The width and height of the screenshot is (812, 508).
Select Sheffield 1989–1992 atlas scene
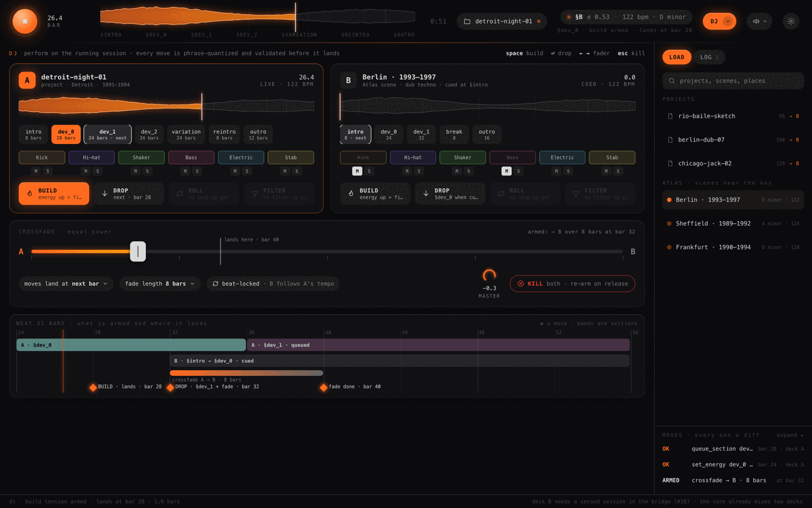pos(733,224)
